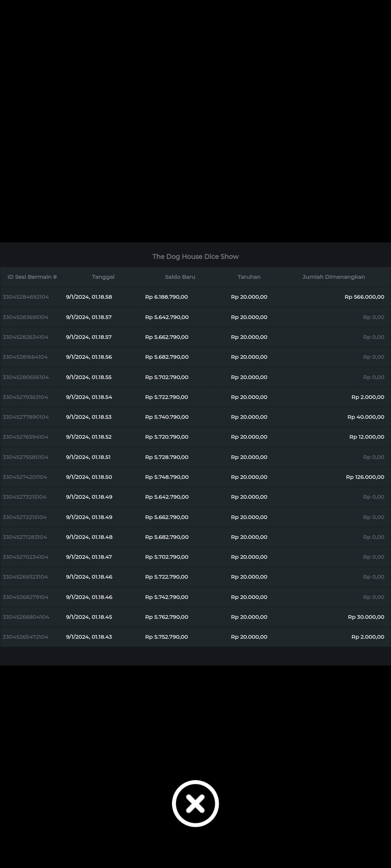Open session ID 33045265472104

(x=25, y=637)
